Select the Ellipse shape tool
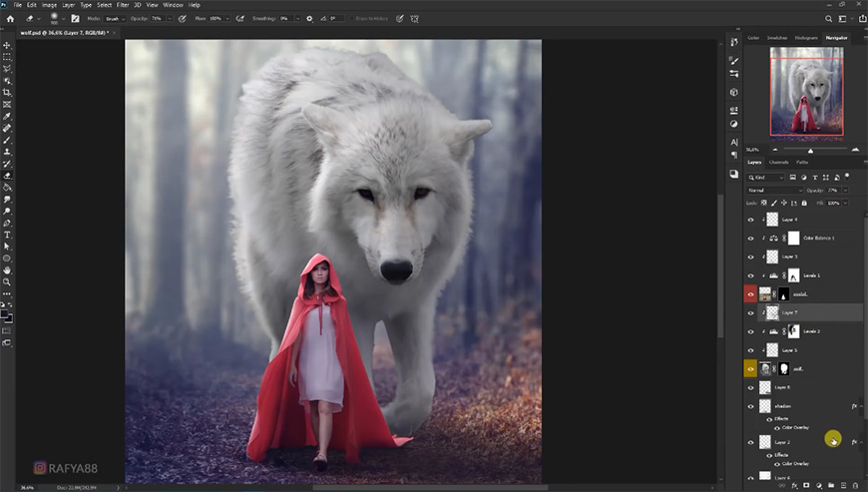The height and width of the screenshot is (492, 868). [7, 259]
